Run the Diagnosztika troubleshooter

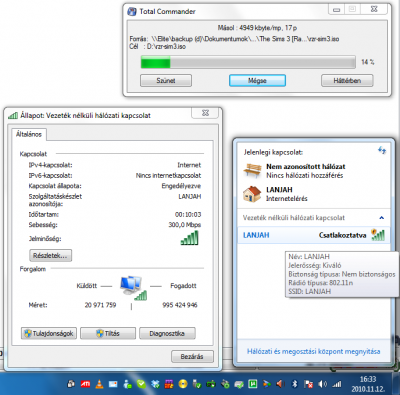coord(167,333)
